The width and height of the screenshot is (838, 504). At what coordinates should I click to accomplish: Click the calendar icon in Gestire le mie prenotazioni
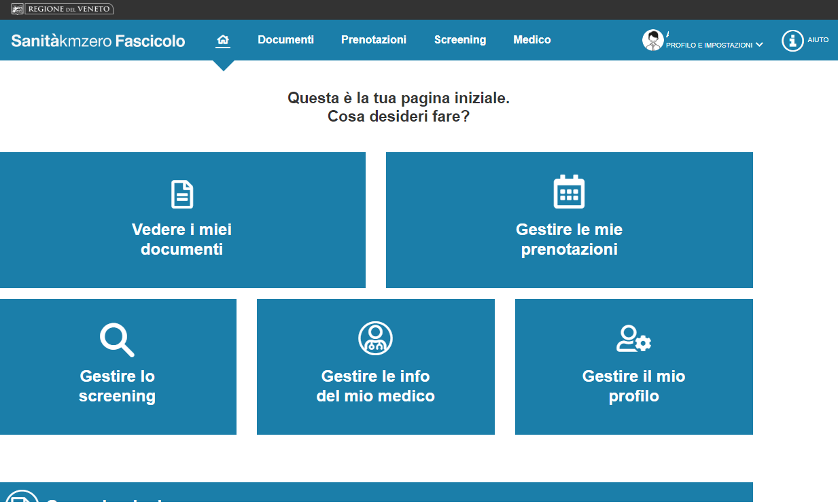(569, 192)
